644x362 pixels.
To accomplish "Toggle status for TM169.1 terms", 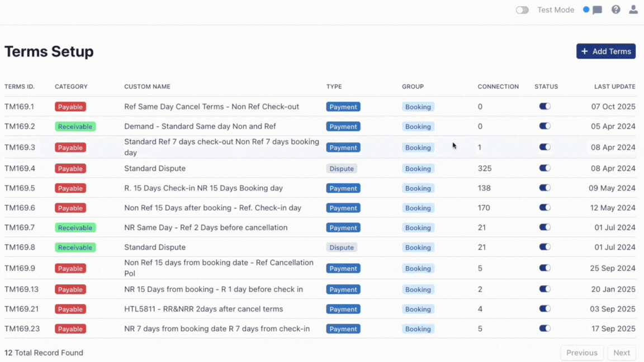I will [x=544, y=106].
